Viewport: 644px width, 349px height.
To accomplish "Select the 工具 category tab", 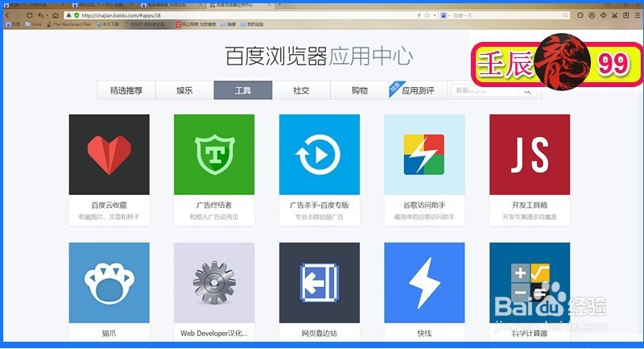I will [x=243, y=90].
